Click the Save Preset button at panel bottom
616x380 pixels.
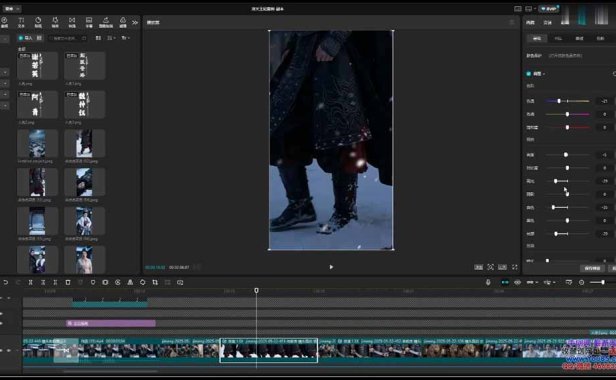click(592, 268)
